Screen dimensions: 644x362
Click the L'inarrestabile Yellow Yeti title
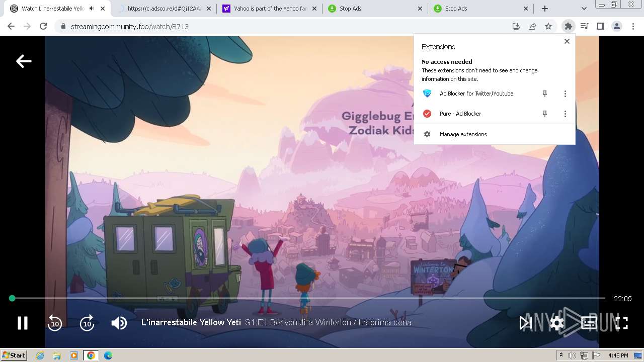pos(191,323)
